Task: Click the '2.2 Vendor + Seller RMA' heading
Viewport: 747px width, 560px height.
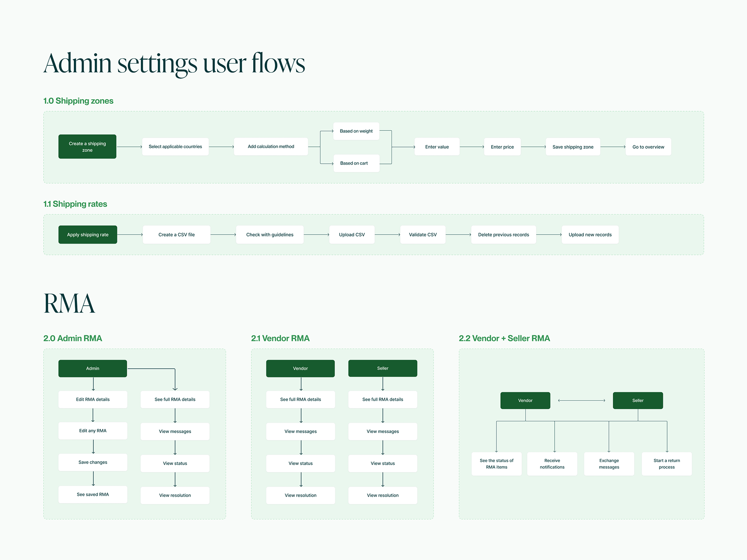Action: coord(504,338)
